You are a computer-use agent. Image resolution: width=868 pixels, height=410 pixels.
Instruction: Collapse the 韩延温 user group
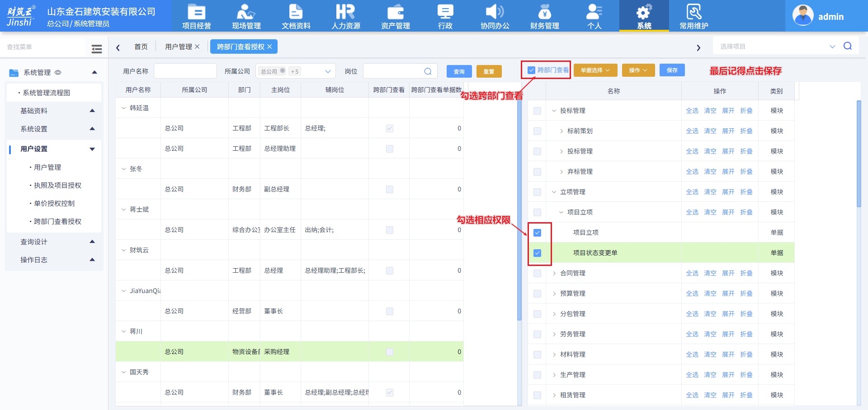point(124,108)
